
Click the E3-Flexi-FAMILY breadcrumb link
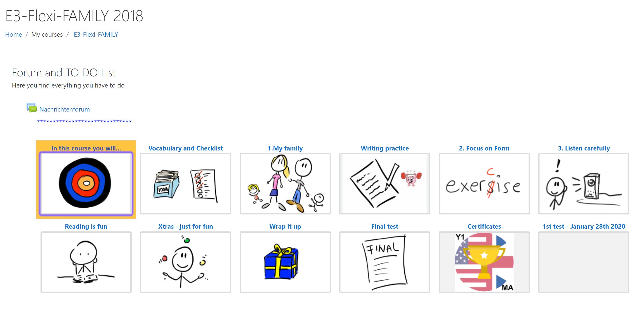pos(96,34)
